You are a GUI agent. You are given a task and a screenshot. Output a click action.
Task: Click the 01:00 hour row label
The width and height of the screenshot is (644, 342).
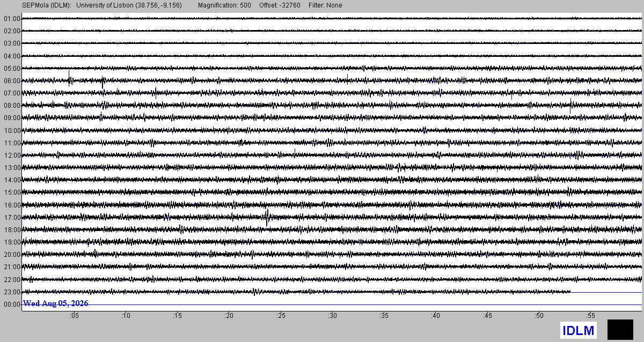12,19
